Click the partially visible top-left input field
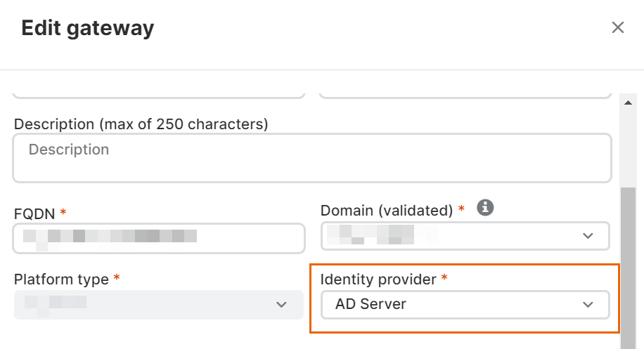 point(158,93)
